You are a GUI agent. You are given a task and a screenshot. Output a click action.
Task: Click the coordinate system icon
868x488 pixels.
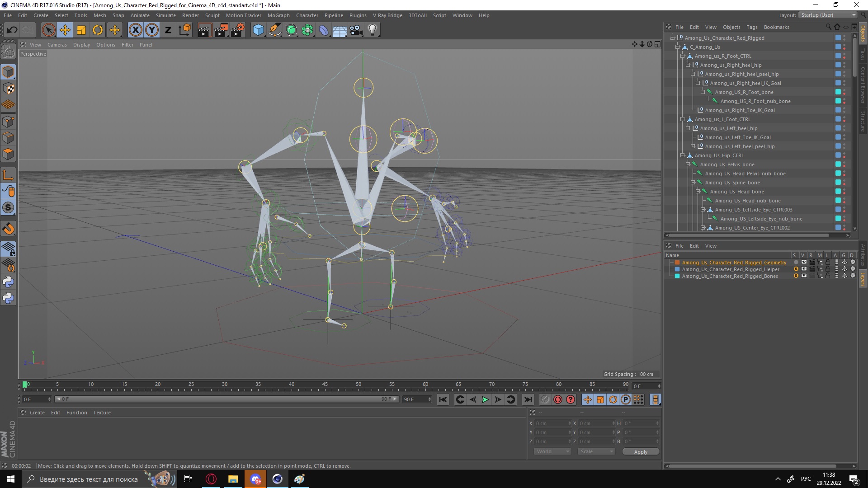pyautogui.click(x=184, y=30)
